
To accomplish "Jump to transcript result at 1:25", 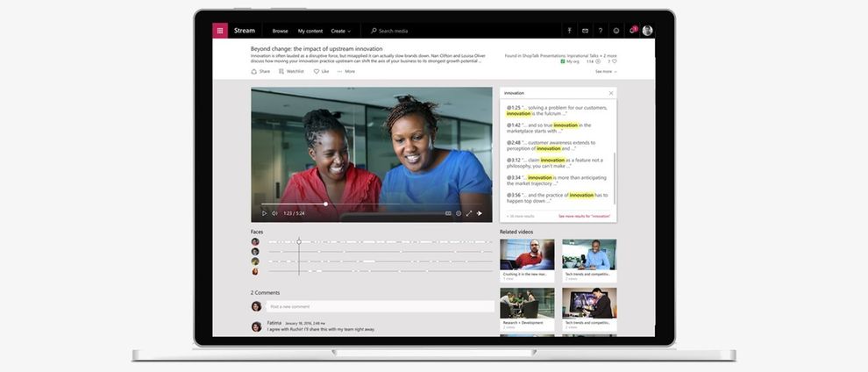I will coord(557,111).
